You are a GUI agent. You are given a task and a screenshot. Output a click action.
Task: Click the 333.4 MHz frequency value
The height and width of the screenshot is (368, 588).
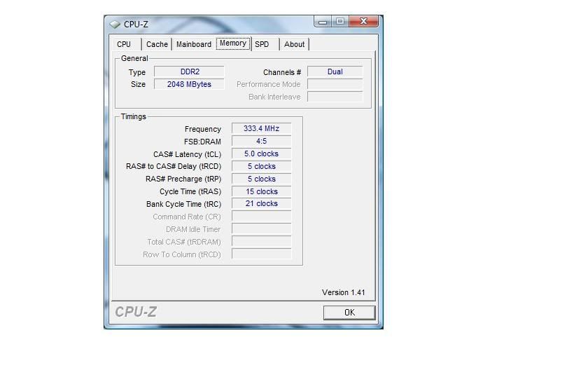coord(261,128)
